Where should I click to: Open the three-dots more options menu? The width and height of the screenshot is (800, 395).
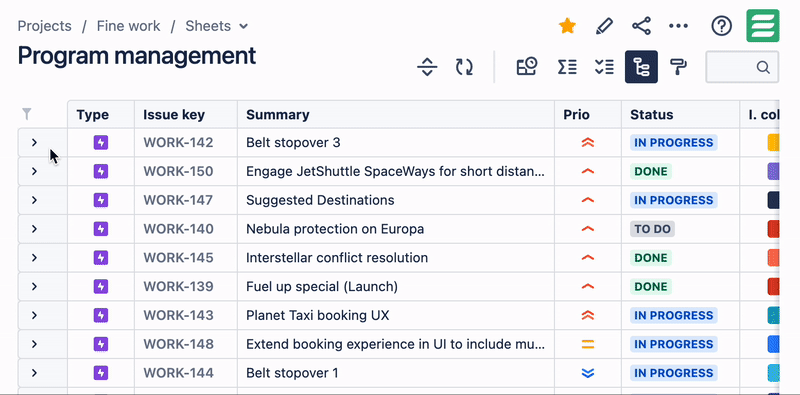tap(678, 26)
